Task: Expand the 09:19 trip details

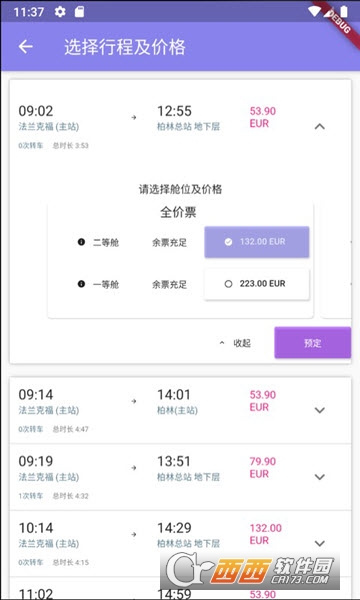Action: click(320, 477)
